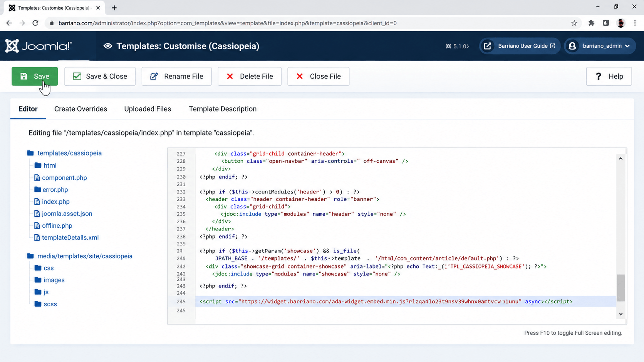This screenshot has width=644, height=362.
Task: Click folder icon next to scss
Action: tap(38, 304)
